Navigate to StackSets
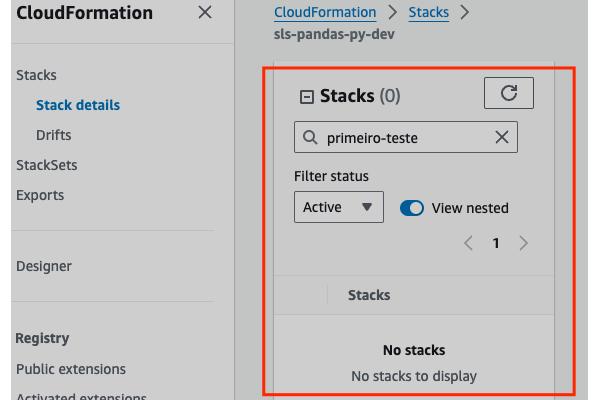This screenshot has height=400, width=600. 46,165
